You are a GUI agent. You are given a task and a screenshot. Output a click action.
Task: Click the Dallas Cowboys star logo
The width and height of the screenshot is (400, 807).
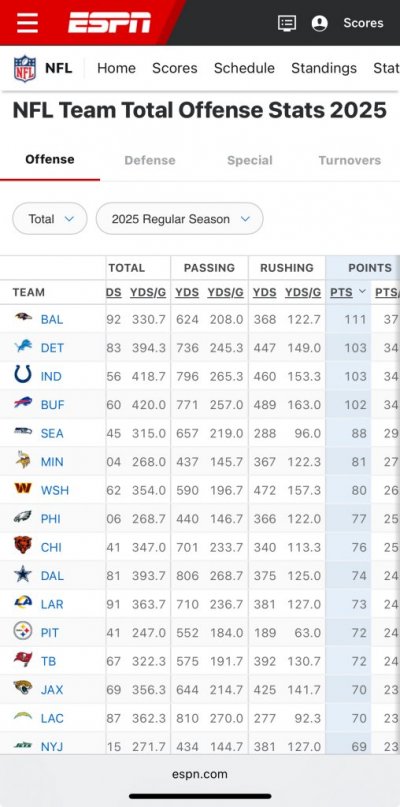23,573
